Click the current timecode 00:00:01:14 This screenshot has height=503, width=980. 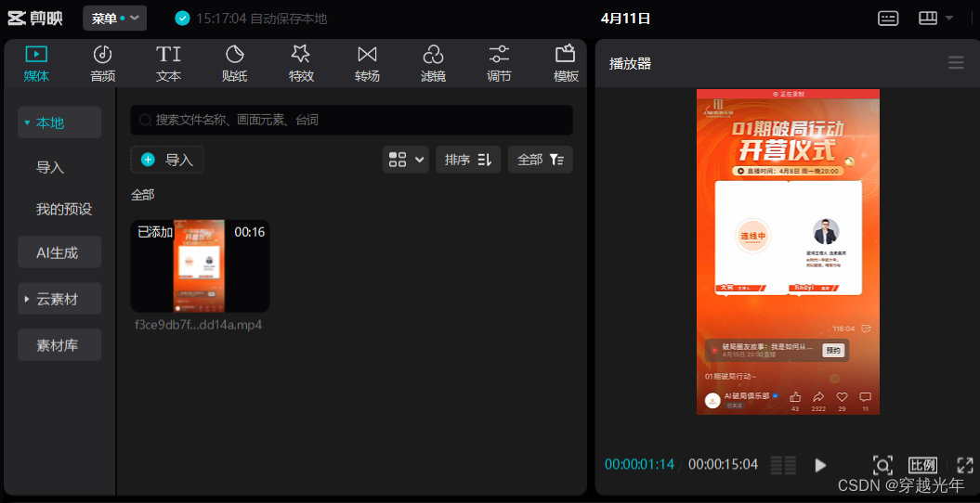pos(639,464)
